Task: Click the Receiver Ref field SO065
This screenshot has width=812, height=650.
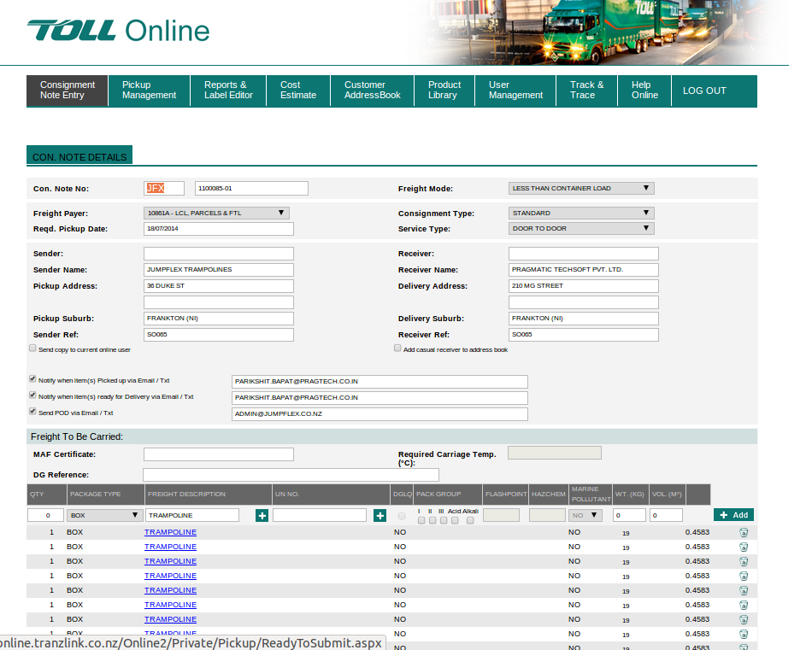Action: (584, 335)
